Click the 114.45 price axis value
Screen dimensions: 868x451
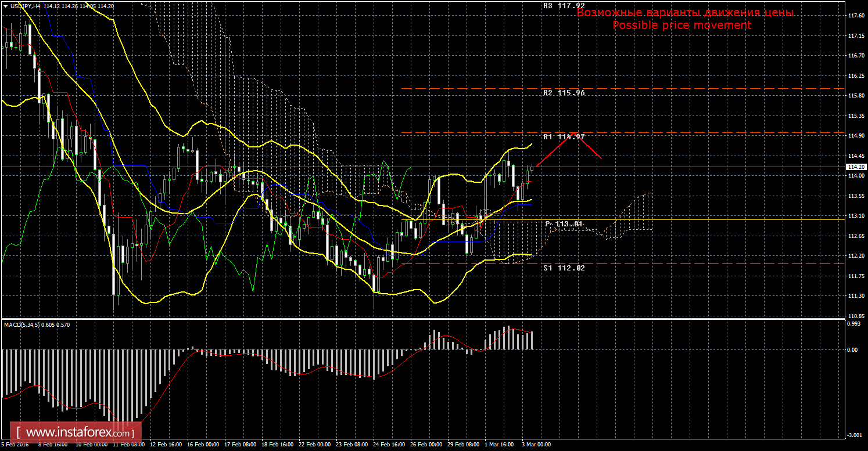856,157
